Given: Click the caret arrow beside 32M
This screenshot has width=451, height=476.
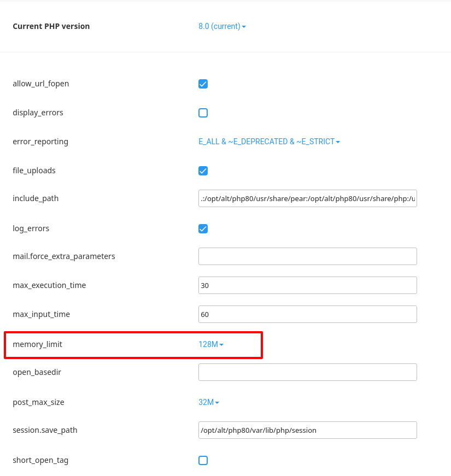Looking at the screenshot, I should 217,403.
